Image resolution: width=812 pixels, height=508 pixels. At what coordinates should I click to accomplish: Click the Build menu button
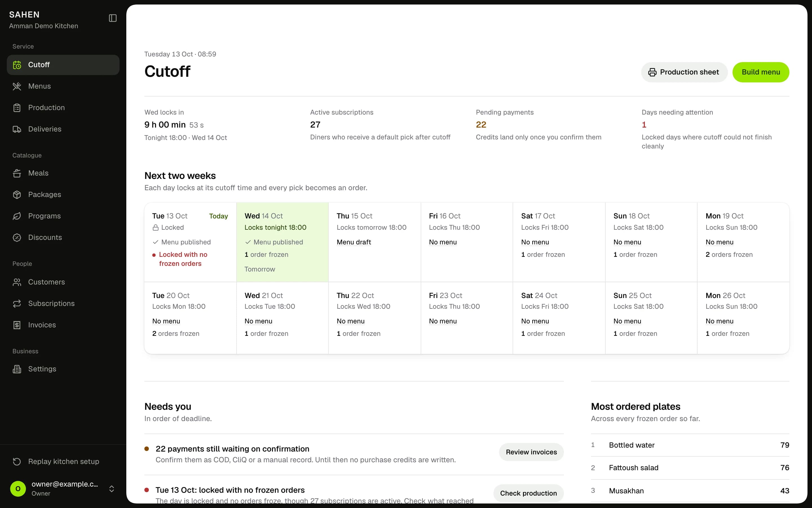click(x=761, y=72)
